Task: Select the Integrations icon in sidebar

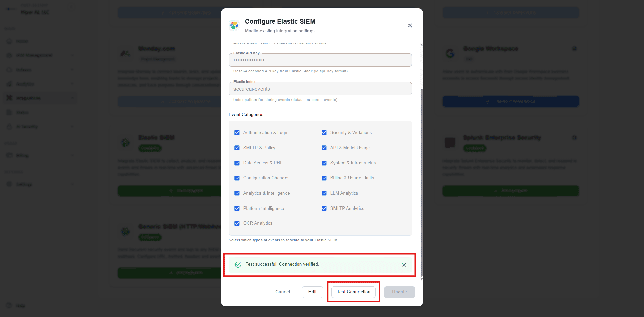Action: (x=9, y=98)
